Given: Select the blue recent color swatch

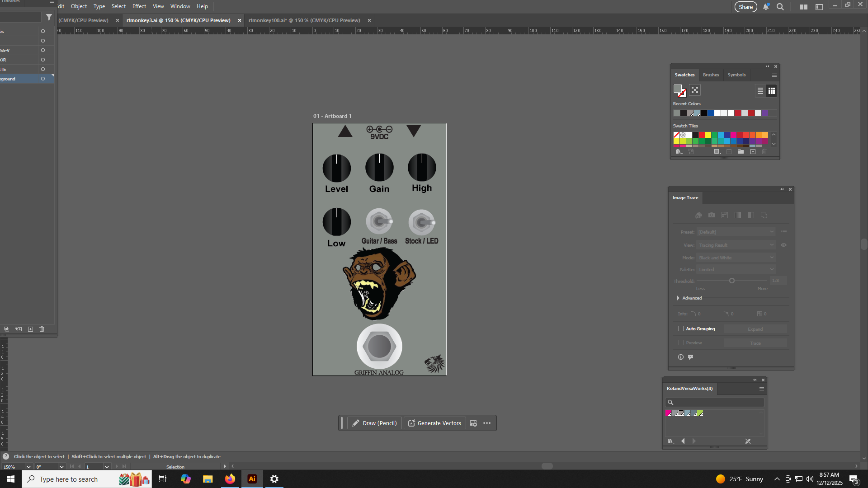Looking at the screenshot, I should (711, 113).
